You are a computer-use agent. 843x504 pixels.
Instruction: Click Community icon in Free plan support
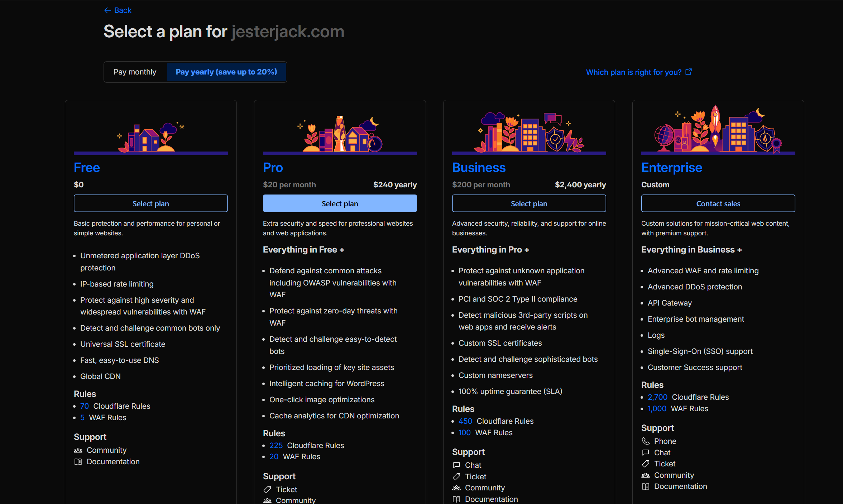[78, 450]
